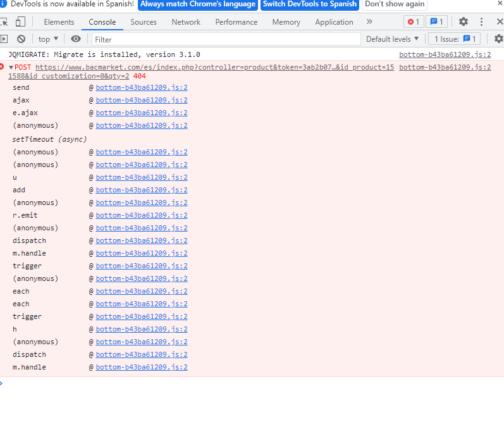Collapse the POST error stack trace

pos(11,68)
